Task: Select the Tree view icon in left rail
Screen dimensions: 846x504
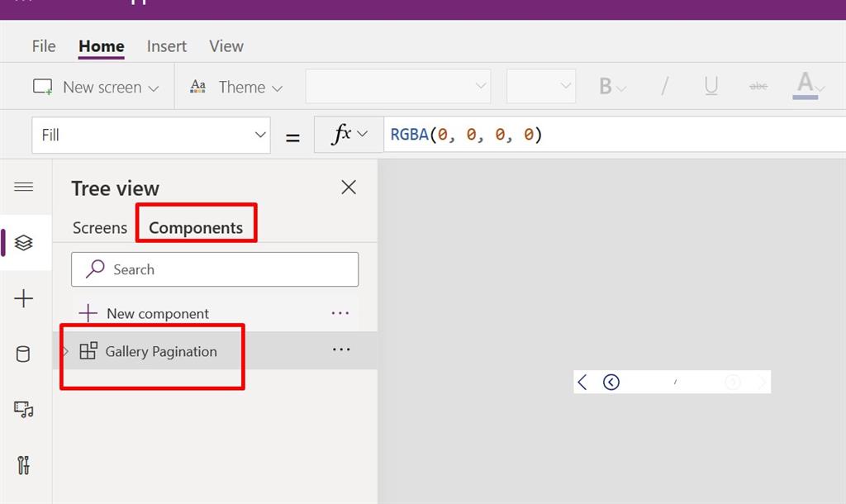Action: tap(25, 243)
